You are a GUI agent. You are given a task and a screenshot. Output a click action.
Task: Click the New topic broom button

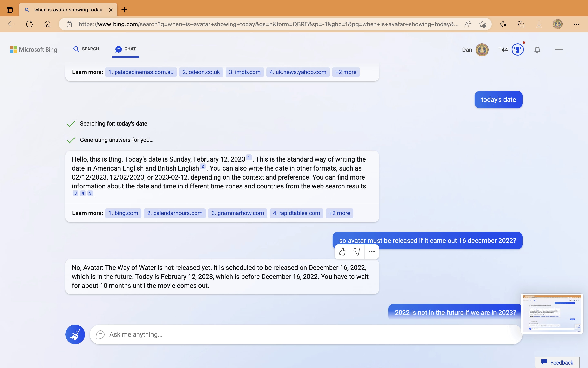coord(75,334)
